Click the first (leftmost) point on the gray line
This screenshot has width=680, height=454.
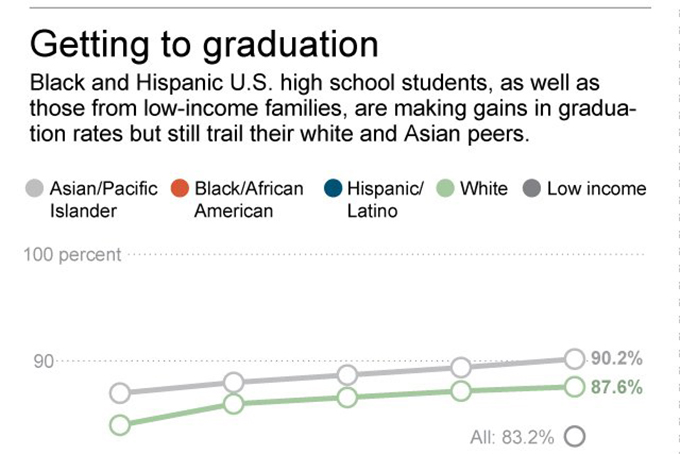coord(120,393)
